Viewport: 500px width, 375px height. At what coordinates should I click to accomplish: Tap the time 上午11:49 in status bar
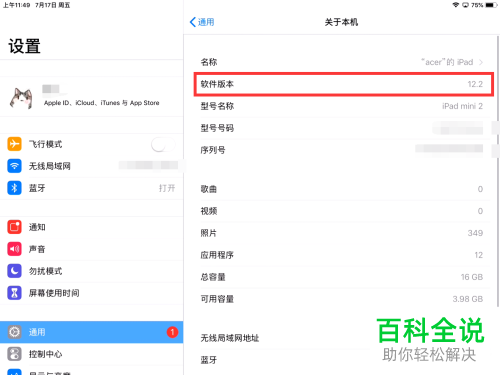pos(16,5)
